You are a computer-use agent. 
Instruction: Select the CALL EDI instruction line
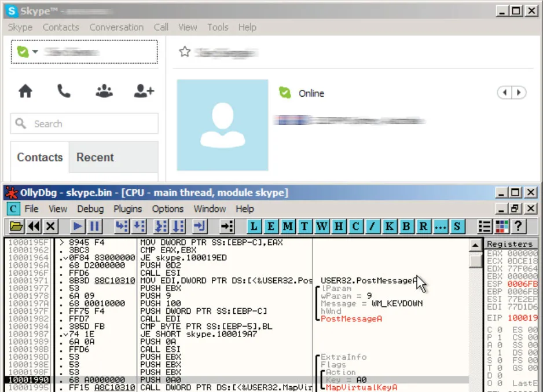point(160,318)
